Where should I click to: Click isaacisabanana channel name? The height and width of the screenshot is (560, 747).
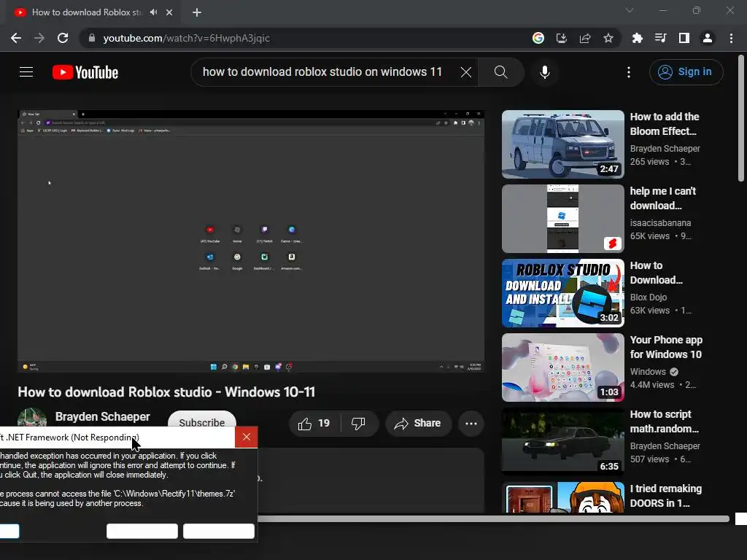[660, 223]
